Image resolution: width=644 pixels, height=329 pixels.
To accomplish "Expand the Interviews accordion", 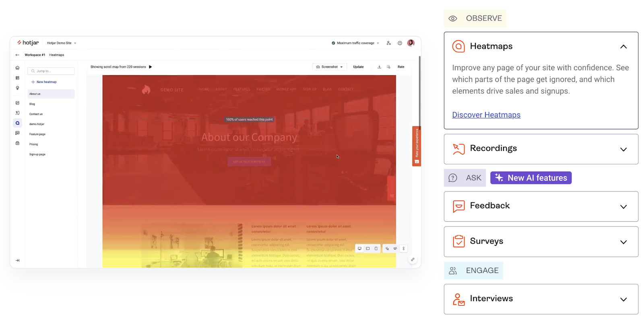I will (x=623, y=299).
